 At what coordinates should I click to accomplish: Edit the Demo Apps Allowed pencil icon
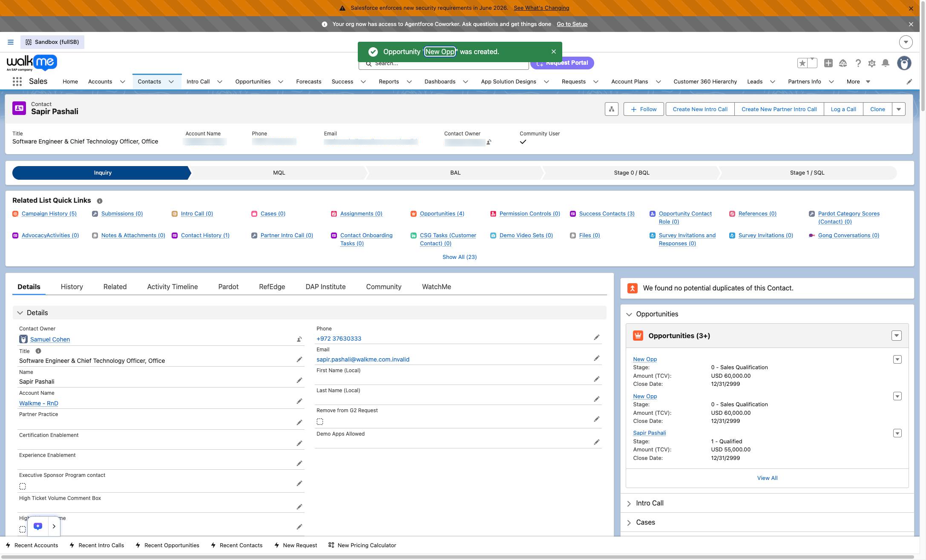click(x=597, y=442)
